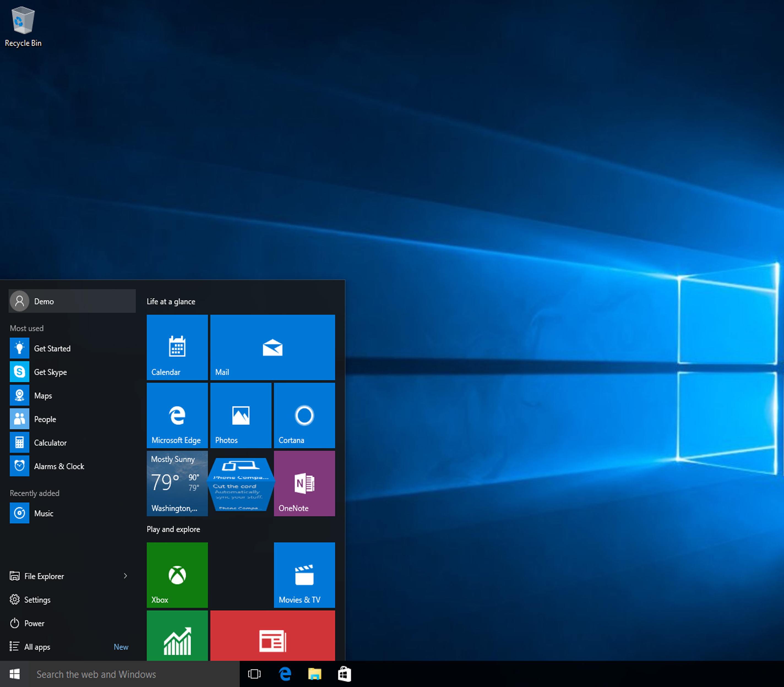Screen dimensions: 784x687
Task: Open the Cortana tile
Action: coord(304,415)
